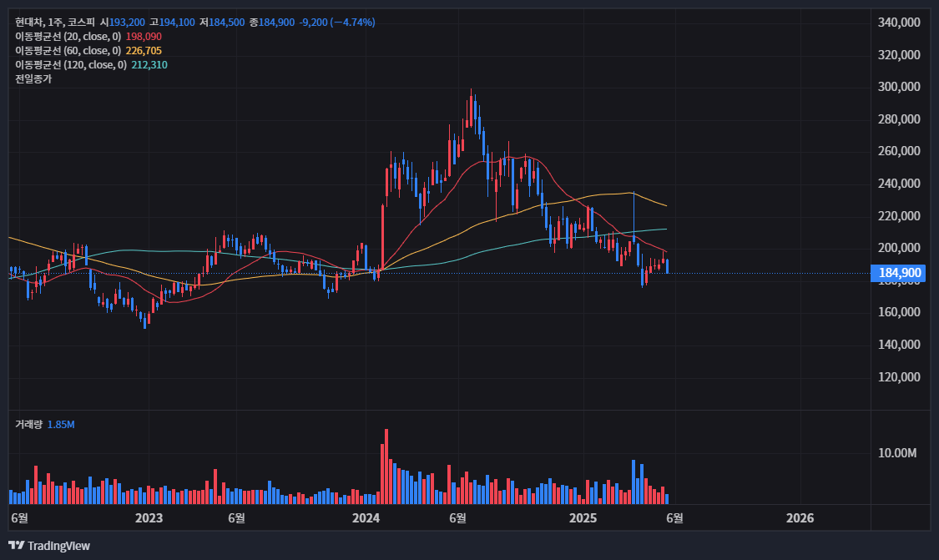939x560 pixels.
Task: Click the 160,000 price axis label
Action: click(899, 312)
